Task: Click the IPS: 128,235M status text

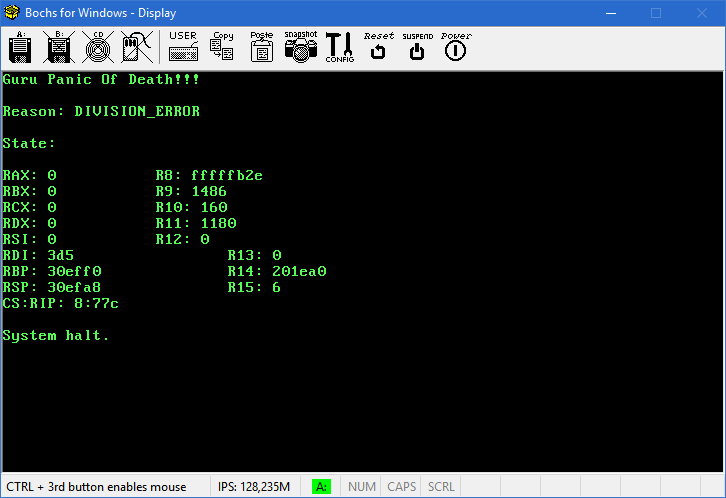Action: click(254, 487)
